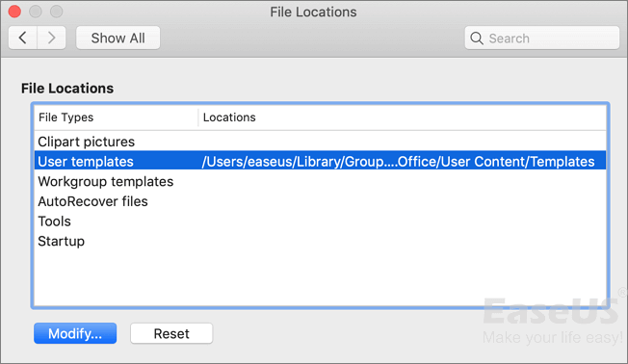628x364 pixels.
Task: Select the Workgroup templates row
Action: click(320, 181)
